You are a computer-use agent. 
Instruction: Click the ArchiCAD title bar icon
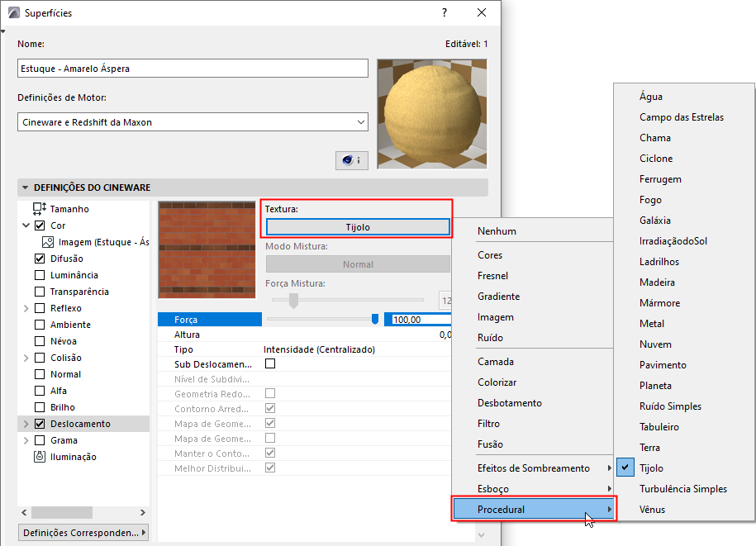[14, 12]
